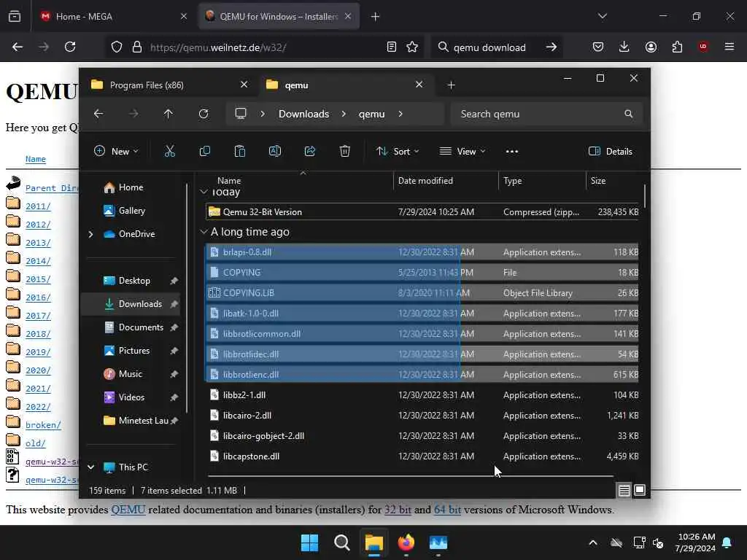
Task: Open Firefox hamburger application menu
Action: (729, 47)
